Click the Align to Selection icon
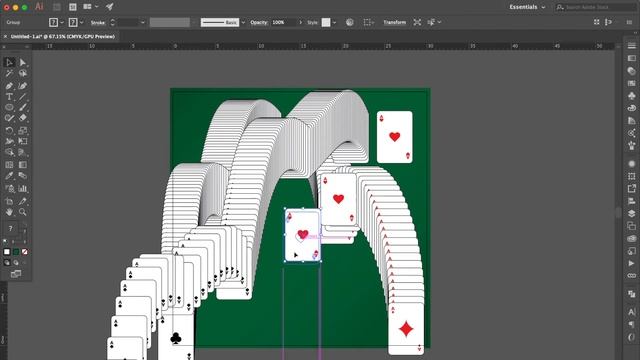This screenshot has height=360, width=640. pyautogui.click(x=368, y=22)
